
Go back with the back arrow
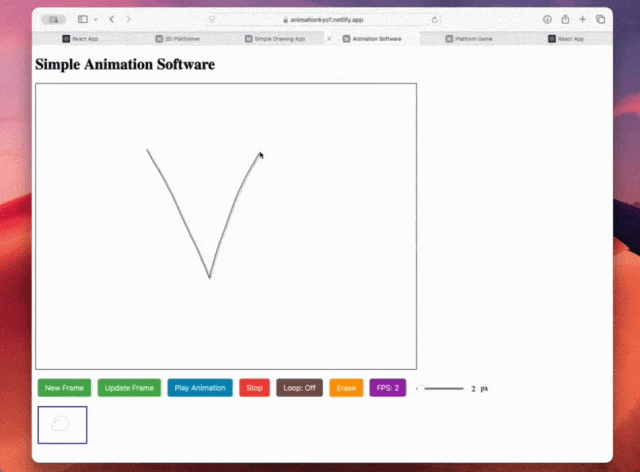pos(111,19)
